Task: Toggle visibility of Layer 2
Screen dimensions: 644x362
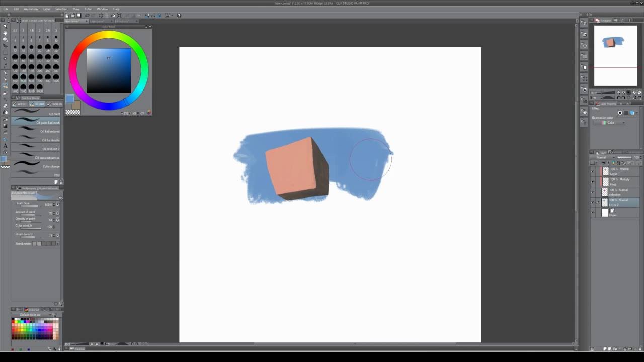Action: (x=593, y=202)
